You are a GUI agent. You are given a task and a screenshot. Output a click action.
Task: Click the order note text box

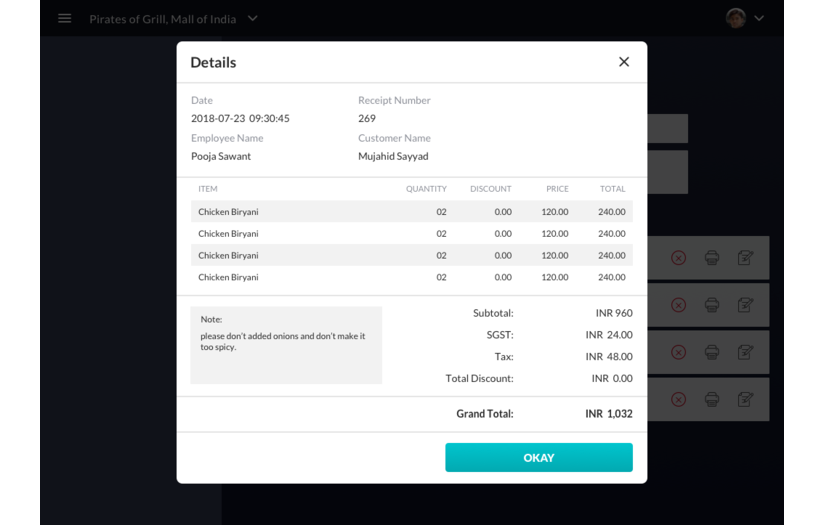286,345
